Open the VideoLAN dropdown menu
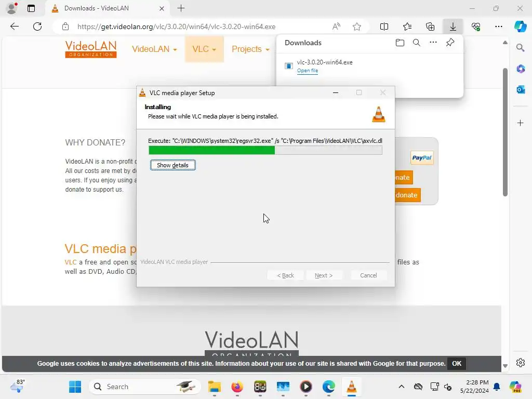 (x=154, y=49)
